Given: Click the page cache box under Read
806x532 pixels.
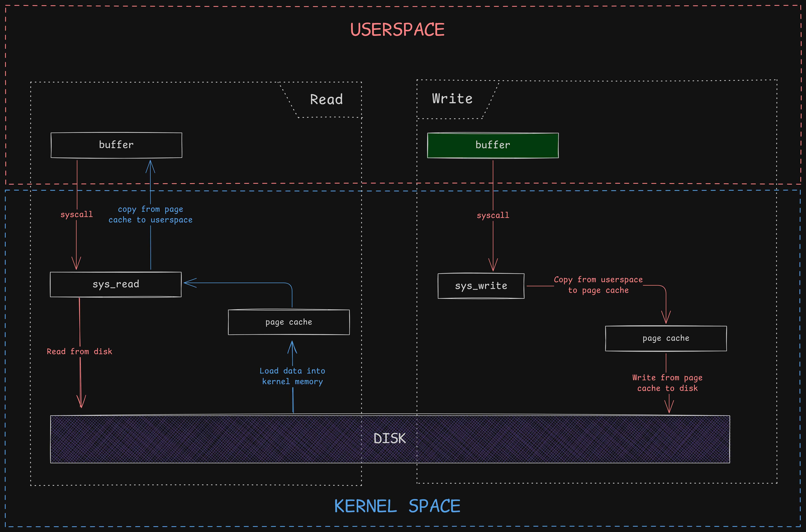Looking at the screenshot, I should click(x=289, y=322).
